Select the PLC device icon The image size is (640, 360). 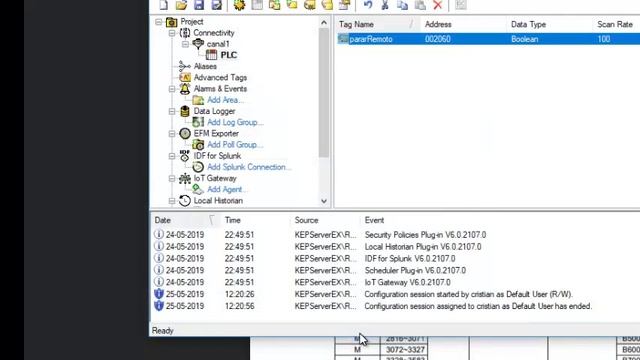click(x=211, y=55)
